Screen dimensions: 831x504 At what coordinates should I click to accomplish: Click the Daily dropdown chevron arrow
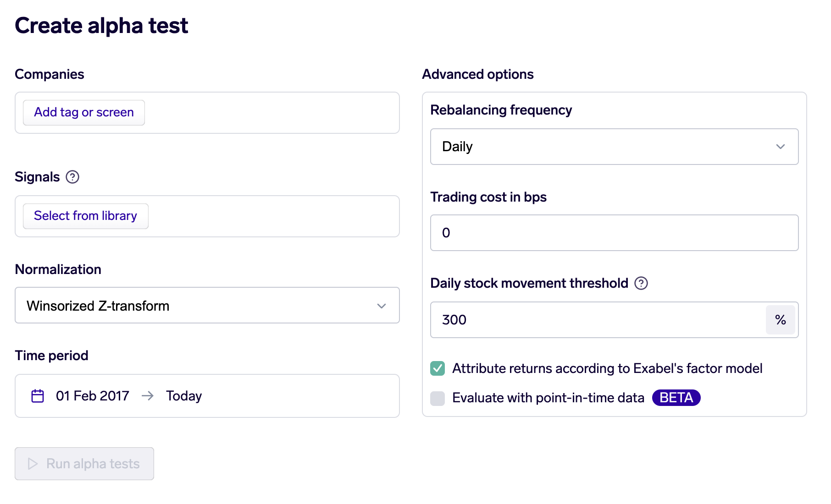[780, 147]
